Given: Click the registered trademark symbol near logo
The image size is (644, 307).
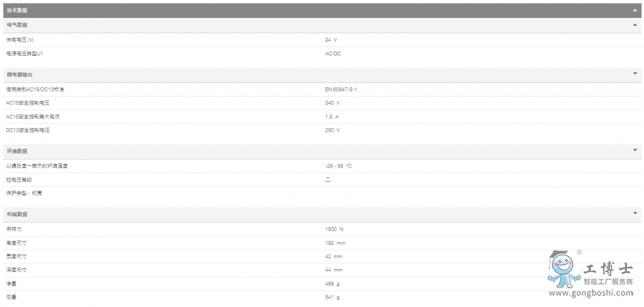Looking at the screenshot, I should coord(579,253).
